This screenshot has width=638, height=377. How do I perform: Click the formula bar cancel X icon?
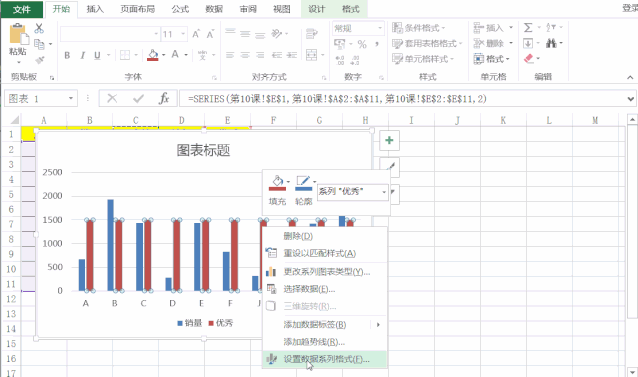coord(112,98)
